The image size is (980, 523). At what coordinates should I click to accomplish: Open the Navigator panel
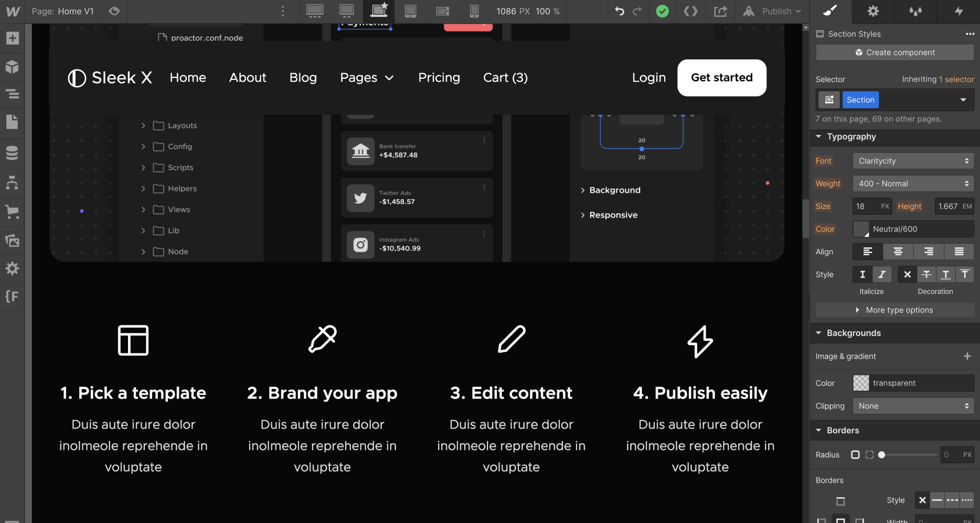coord(12,94)
